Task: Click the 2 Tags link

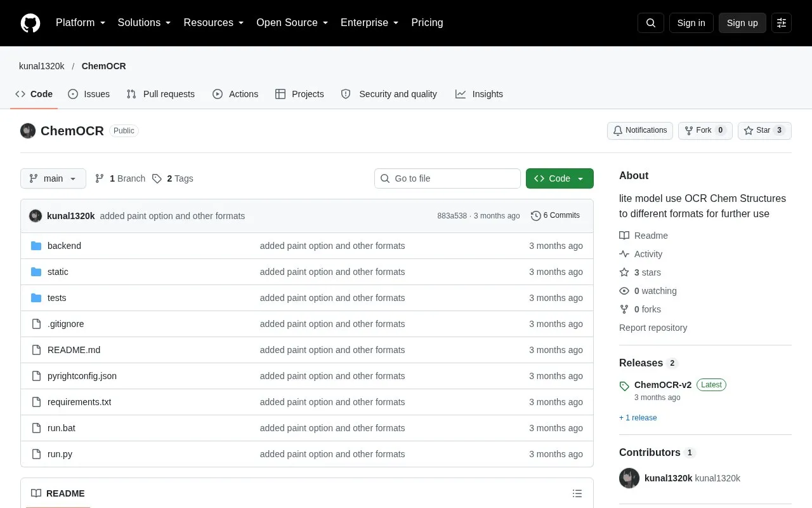Action: coord(173,178)
